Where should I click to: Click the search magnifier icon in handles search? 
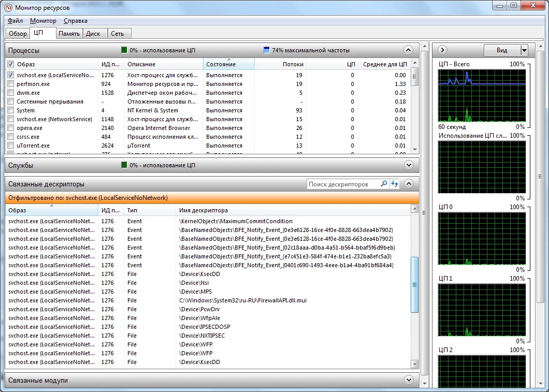pyautogui.click(x=384, y=184)
